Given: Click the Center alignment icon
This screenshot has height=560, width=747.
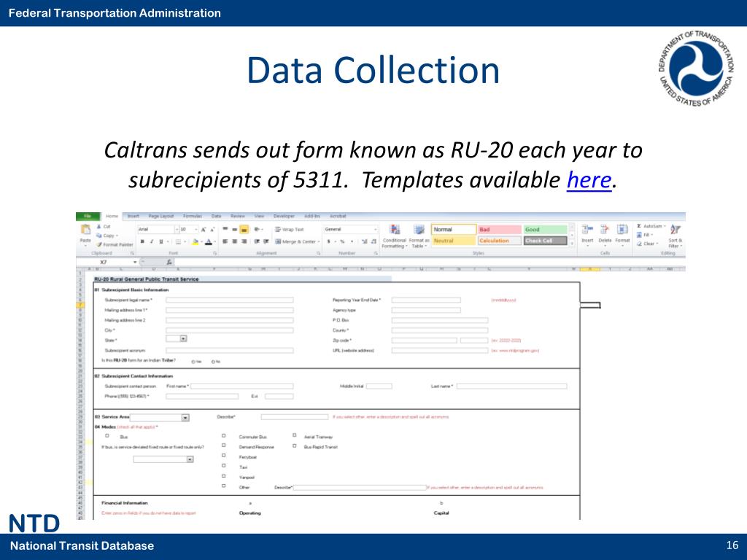Looking at the screenshot, I should [x=234, y=241].
